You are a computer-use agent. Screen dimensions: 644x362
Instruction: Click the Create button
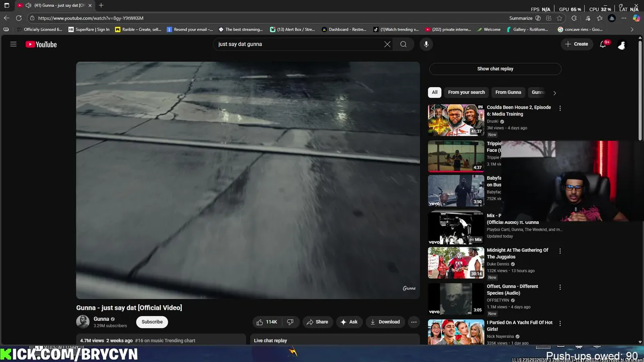click(x=577, y=44)
